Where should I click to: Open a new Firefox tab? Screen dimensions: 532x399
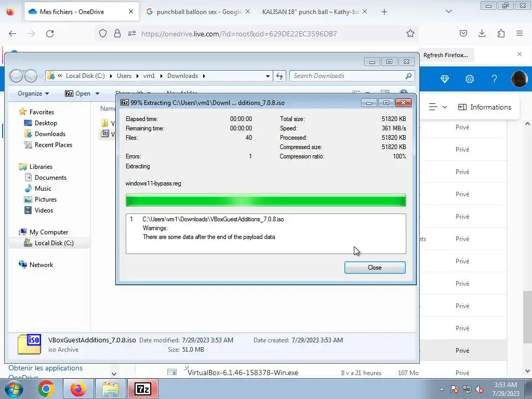[384, 12]
